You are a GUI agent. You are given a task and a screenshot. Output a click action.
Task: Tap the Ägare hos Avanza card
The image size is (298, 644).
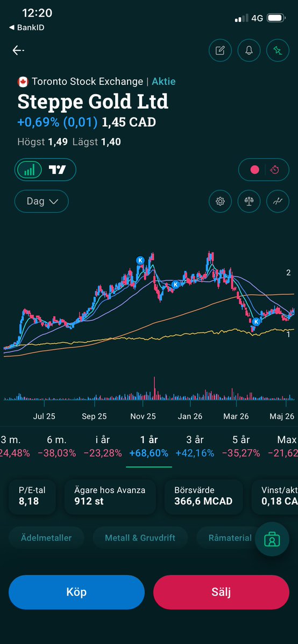click(110, 496)
